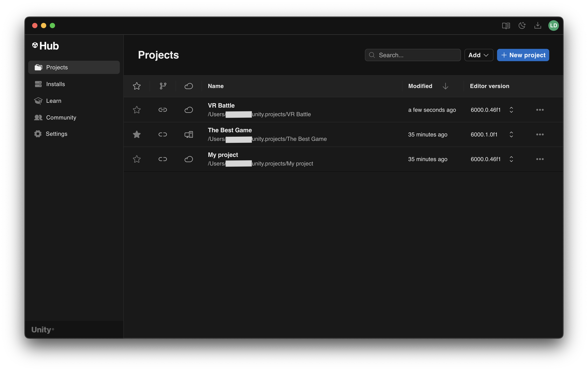Image resolution: width=588 pixels, height=371 pixels.
Task: Open the My project entry
Action: point(223,155)
